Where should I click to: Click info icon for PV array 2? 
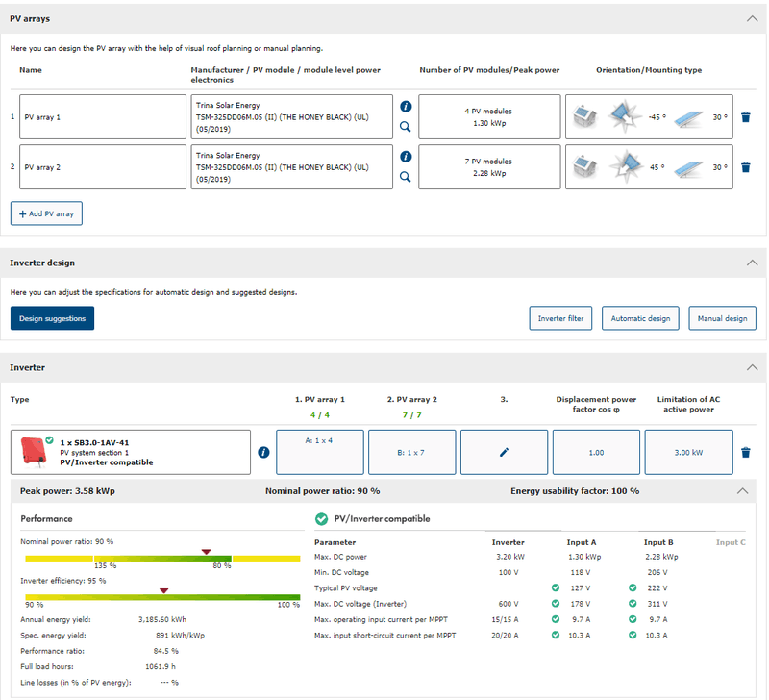[406, 157]
